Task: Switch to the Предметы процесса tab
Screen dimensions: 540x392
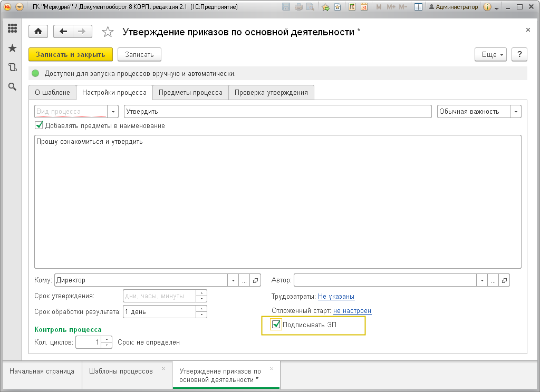Action: pos(190,93)
